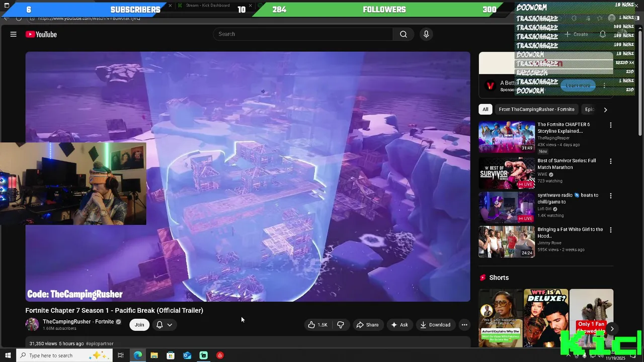The width and height of the screenshot is (644, 362).
Task: Open YouTube notifications bell in header
Action: coord(603,34)
